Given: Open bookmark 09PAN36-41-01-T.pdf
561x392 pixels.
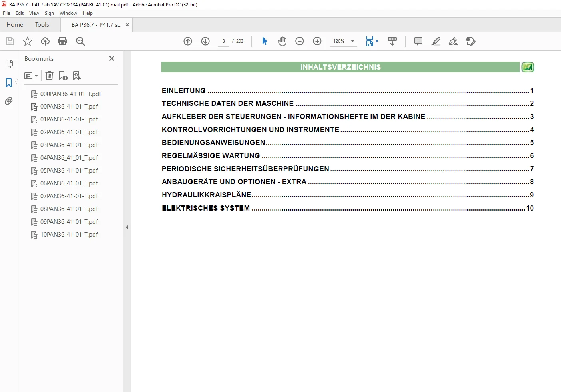Looking at the screenshot, I should coord(69,222).
